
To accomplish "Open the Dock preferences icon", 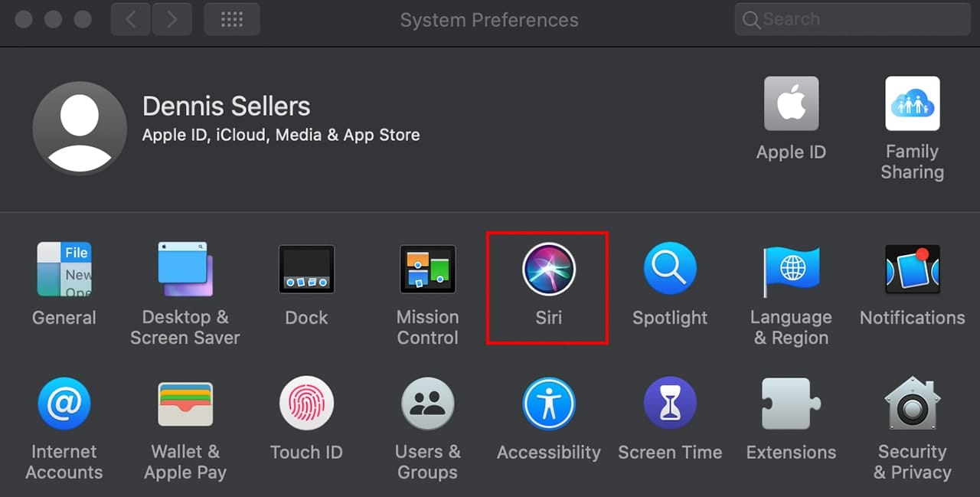I will pyautogui.click(x=306, y=270).
